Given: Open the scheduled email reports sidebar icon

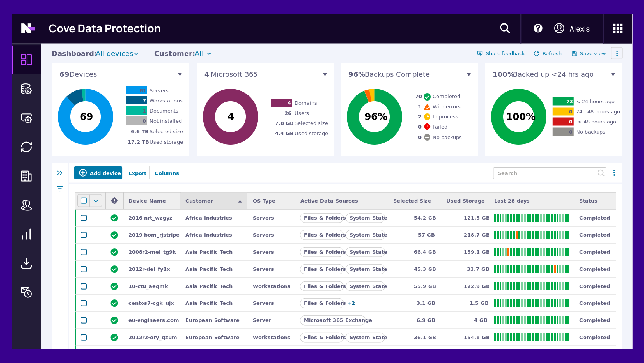Looking at the screenshot, I should [x=26, y=292].
